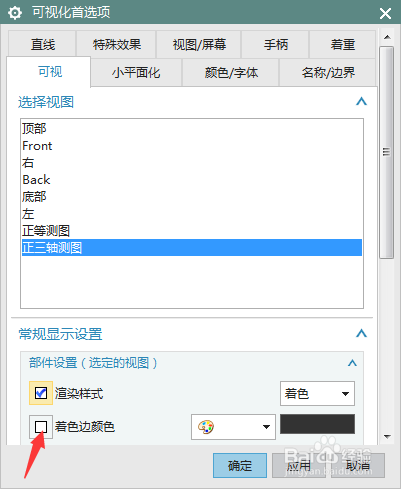This screenshot has height=489, width=401.
Task: Click the dark edge color swatch
Action: click(x=317, y=424)
